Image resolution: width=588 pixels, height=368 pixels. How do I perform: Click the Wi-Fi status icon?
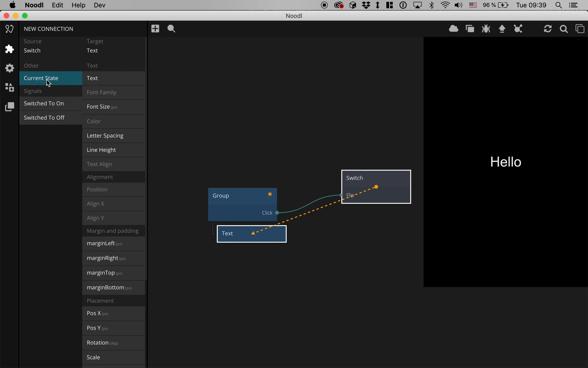click(x=445, y=5)
